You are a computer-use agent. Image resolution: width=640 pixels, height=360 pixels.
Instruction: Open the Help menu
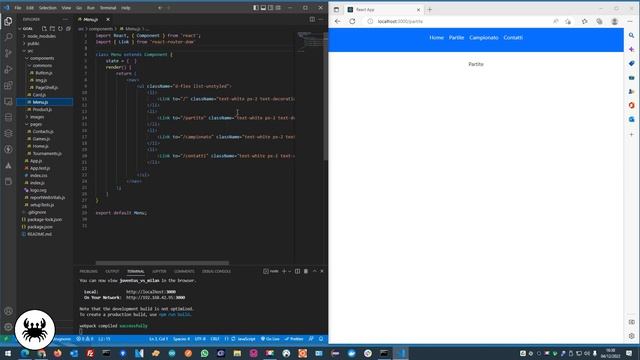[126, 8]
